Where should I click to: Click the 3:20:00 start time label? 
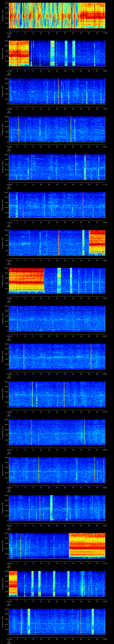(9, 184)
